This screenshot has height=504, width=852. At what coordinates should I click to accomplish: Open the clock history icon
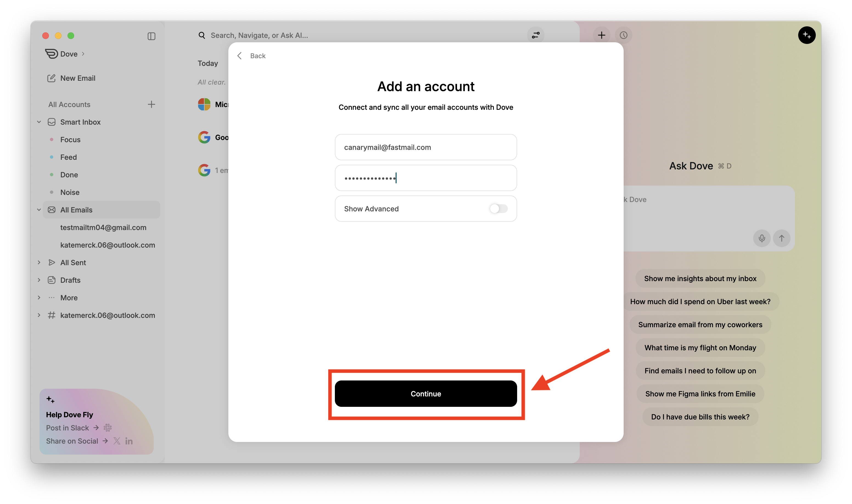pos(623,35)
